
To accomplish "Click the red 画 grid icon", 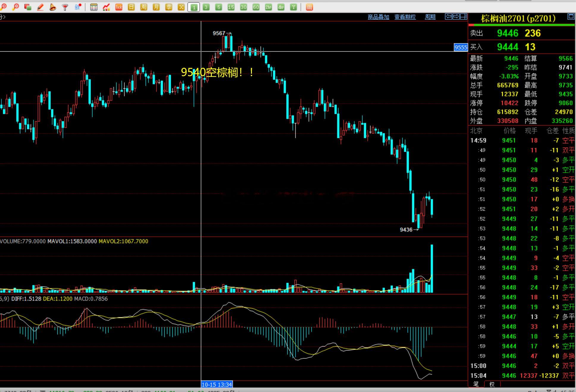I will coord(309,7).
